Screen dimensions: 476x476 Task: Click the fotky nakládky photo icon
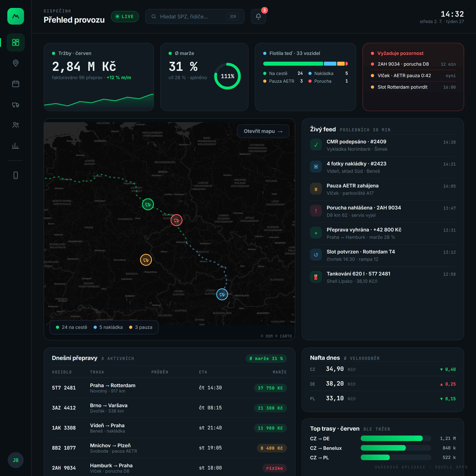pyautogui.click(x=316, y=167)
